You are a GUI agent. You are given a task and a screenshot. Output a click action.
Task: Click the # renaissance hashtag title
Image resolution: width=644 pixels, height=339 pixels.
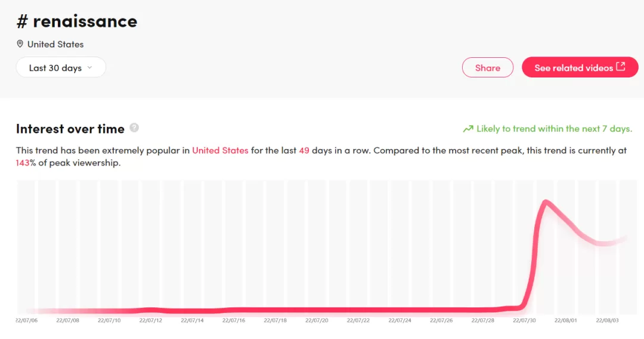tap(77, 21)
